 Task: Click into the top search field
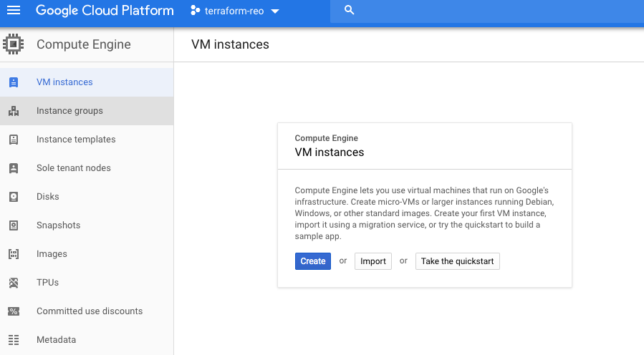(x=486, y=11)
